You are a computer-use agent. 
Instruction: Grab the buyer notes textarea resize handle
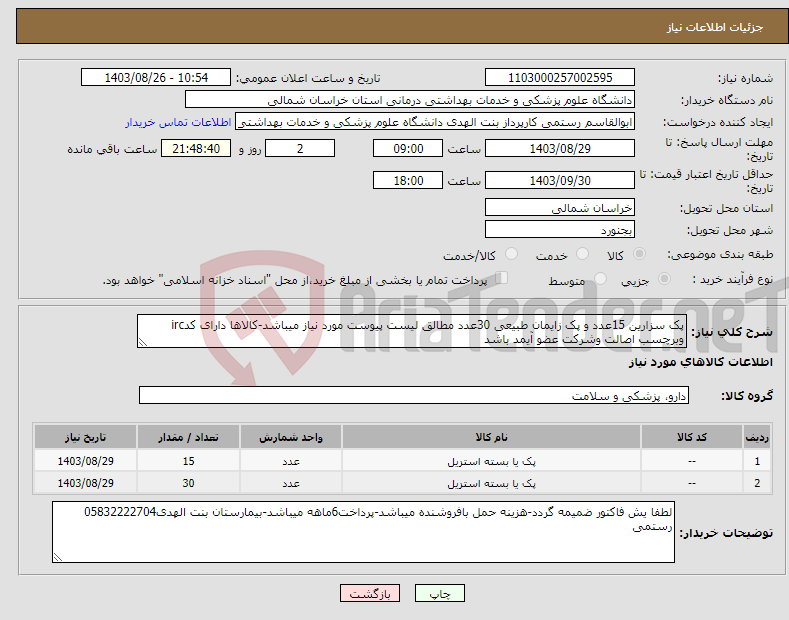(57, 557)
